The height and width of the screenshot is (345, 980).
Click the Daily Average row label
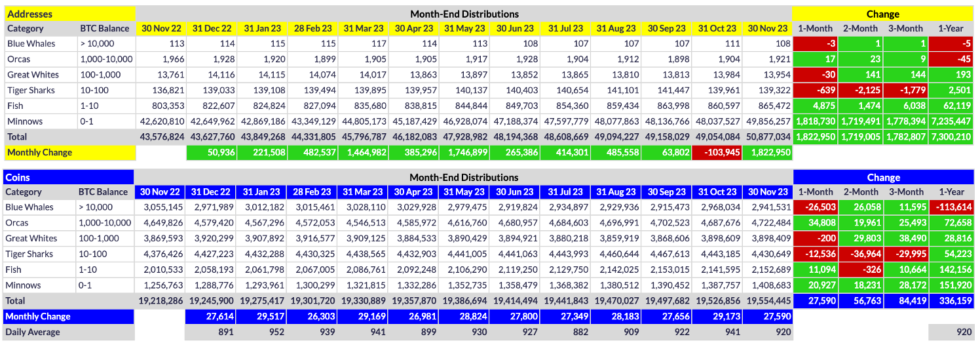tap(69, 332)
